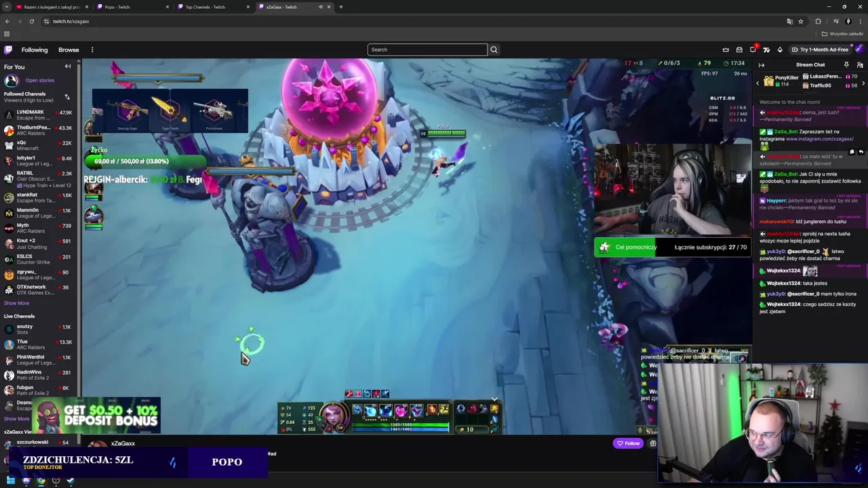This screenshot has height=488, width=868.
Task: Click the deposit bonus ad banner
Action: [97, 415]
